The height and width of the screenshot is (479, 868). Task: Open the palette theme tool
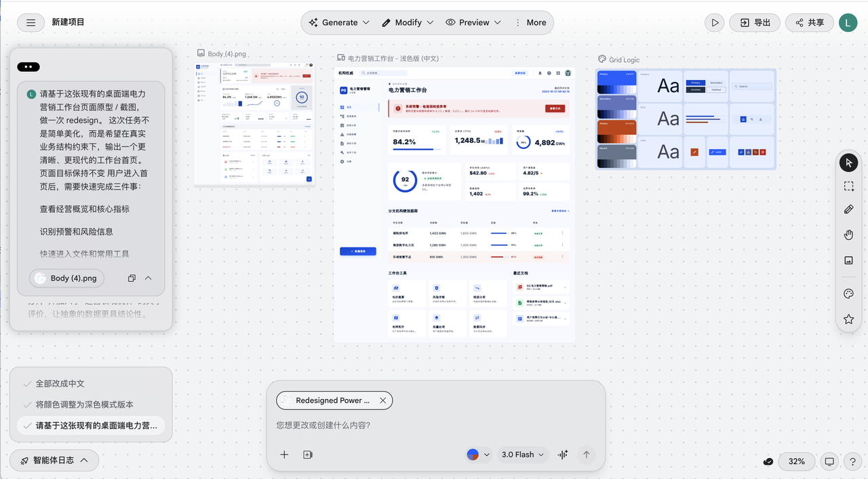pyautogui.click(x=848, y=293)
